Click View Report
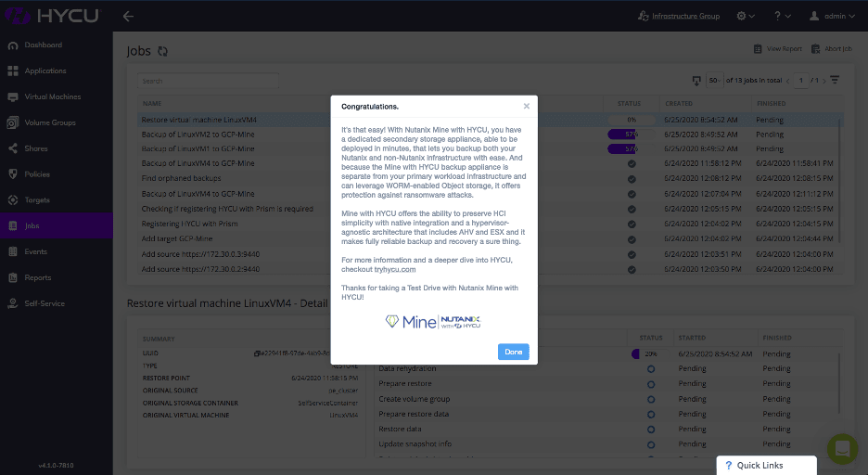 click(x=778, y=49)
